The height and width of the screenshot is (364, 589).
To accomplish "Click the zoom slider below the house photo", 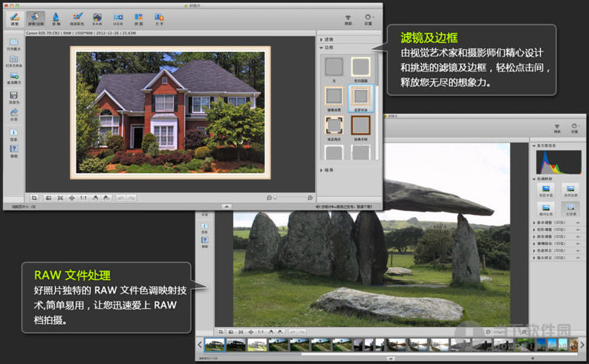I will tap(290, 198).
